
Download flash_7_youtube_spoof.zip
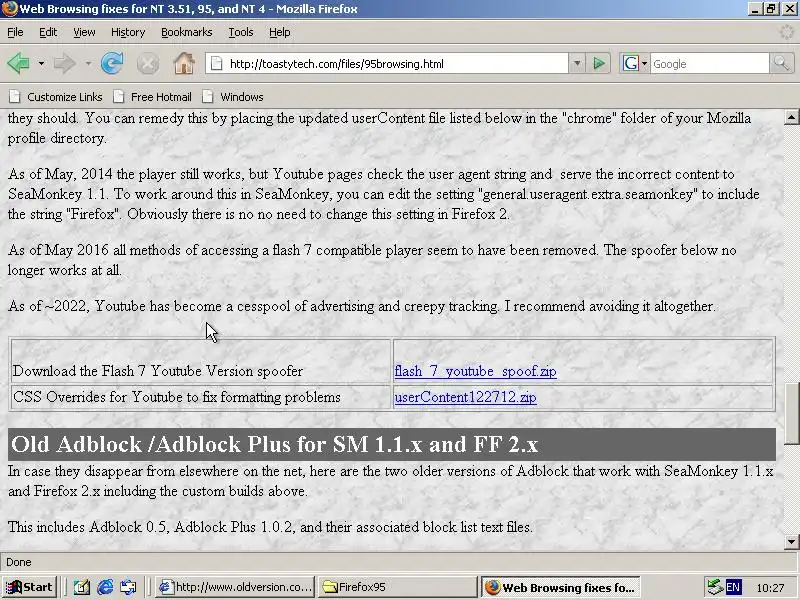[x=475, y=371]
